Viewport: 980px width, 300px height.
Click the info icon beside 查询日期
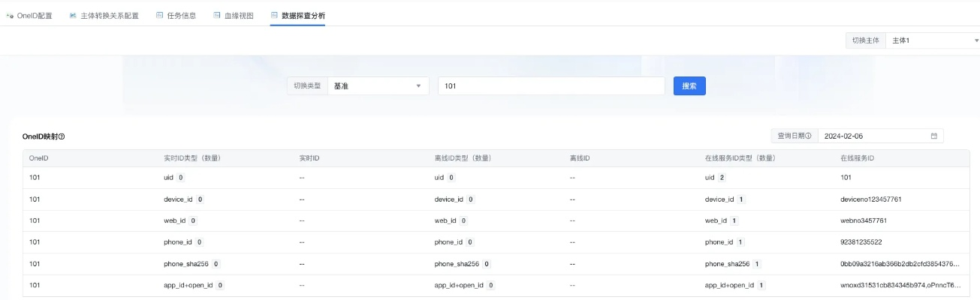(x=808, y=136)
